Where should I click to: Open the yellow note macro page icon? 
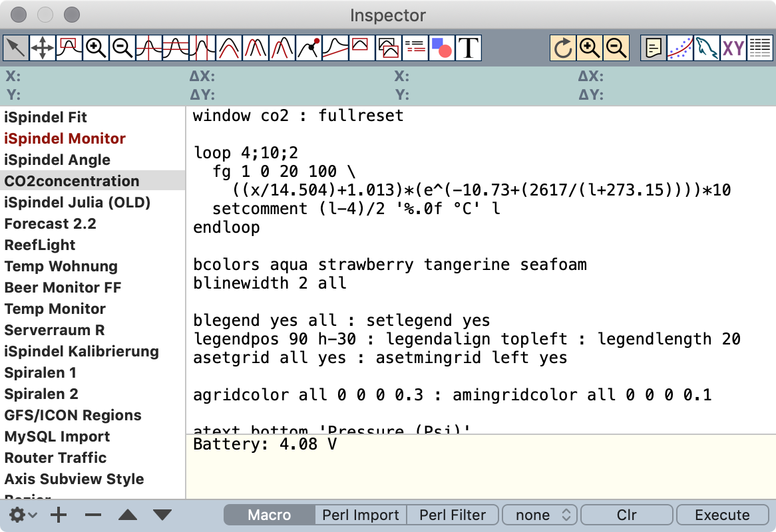pos(654,48)
